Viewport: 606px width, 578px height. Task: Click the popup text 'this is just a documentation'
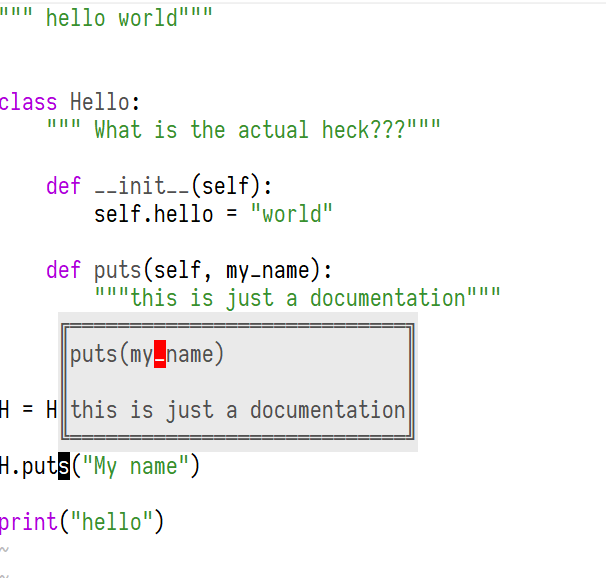(238, 410)
